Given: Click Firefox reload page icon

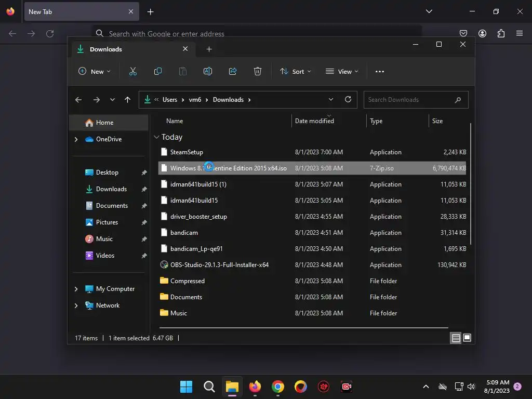Looking at the screenshot, I should [50, 34].
